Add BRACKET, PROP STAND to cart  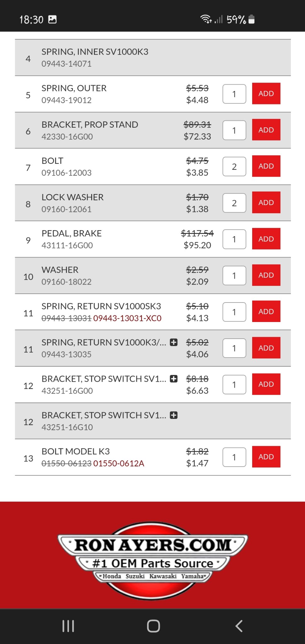266,130
